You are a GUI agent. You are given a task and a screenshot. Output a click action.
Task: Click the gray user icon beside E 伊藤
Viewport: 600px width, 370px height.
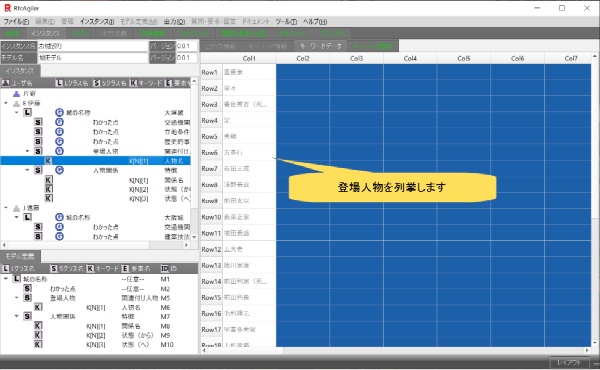coord(16,103)
